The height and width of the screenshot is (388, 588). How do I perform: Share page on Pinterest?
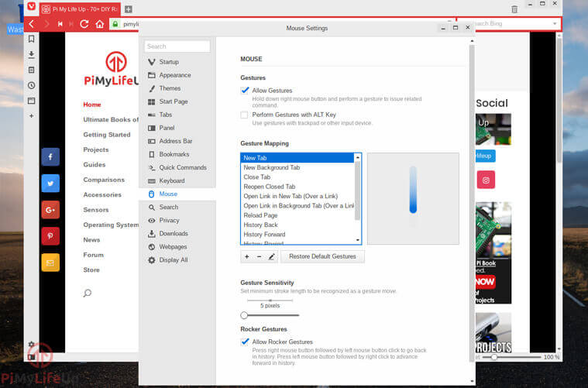[50, 236]
